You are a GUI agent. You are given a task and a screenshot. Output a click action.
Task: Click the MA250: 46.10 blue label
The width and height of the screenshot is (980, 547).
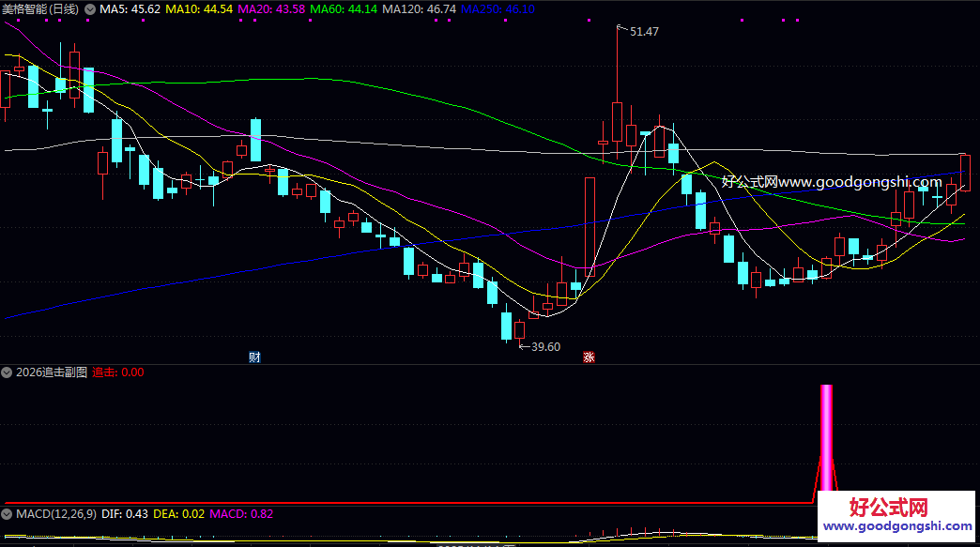tap(498, 9)
